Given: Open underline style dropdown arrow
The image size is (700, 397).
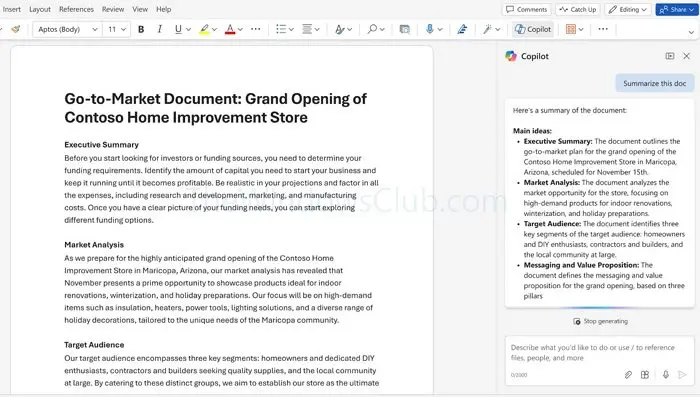Looking at the screenshot, I should tap(188, 29).
